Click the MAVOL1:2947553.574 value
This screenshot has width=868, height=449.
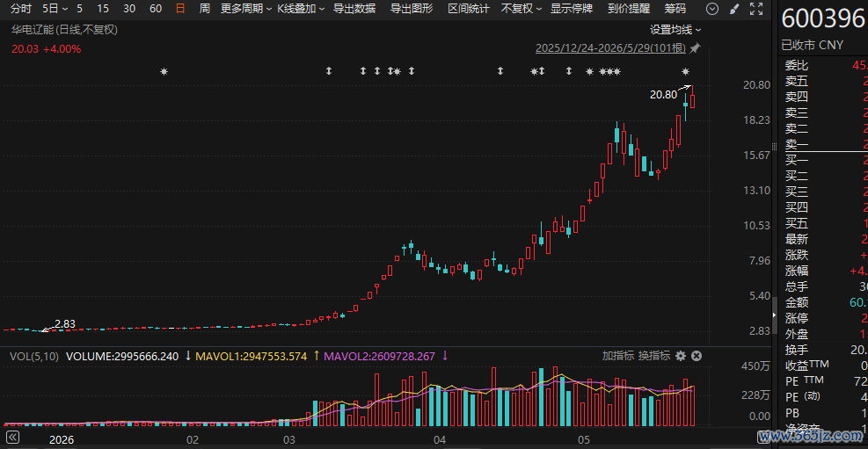point(252,356)
